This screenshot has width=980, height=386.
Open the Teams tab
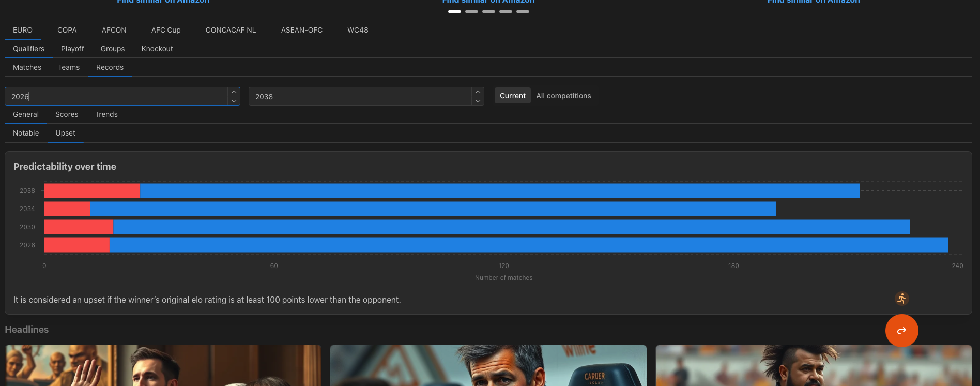pyautogui.click(x=69, y=67)
